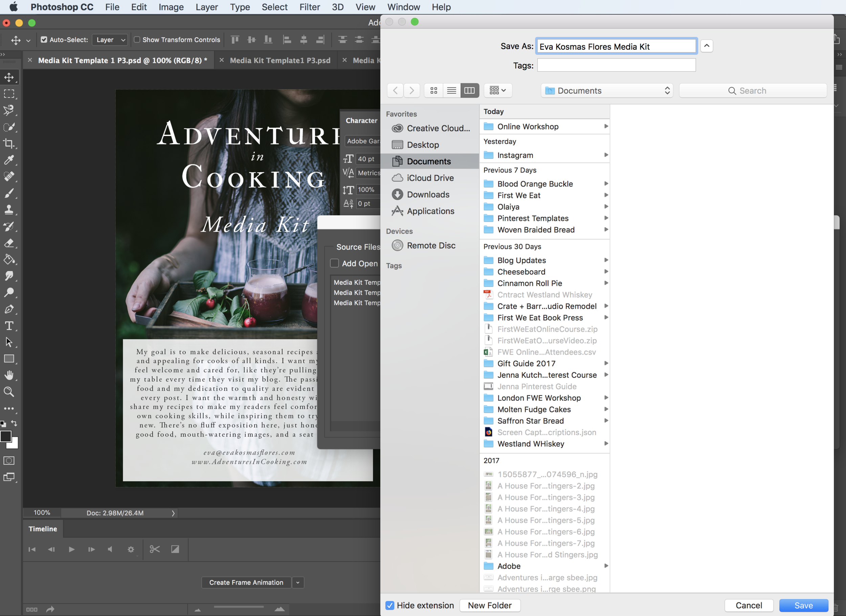Click the timeline scissors split icon
This screenshot has width=846, height=616.
[154, 549]
